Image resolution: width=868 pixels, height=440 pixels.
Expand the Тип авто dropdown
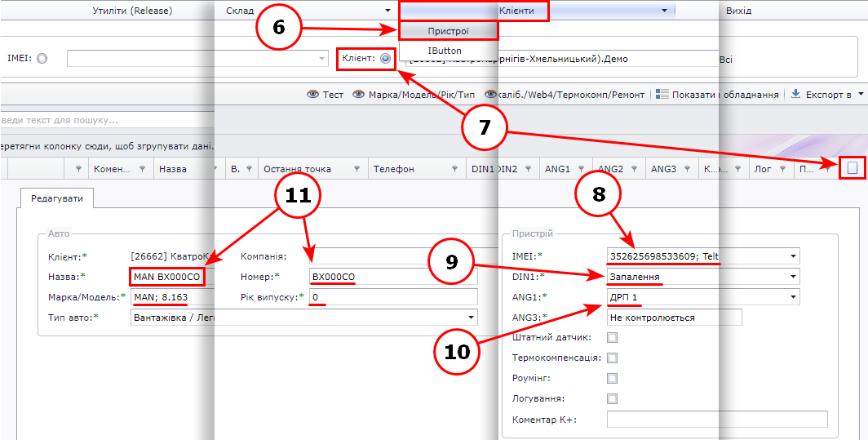pos(471,318)
